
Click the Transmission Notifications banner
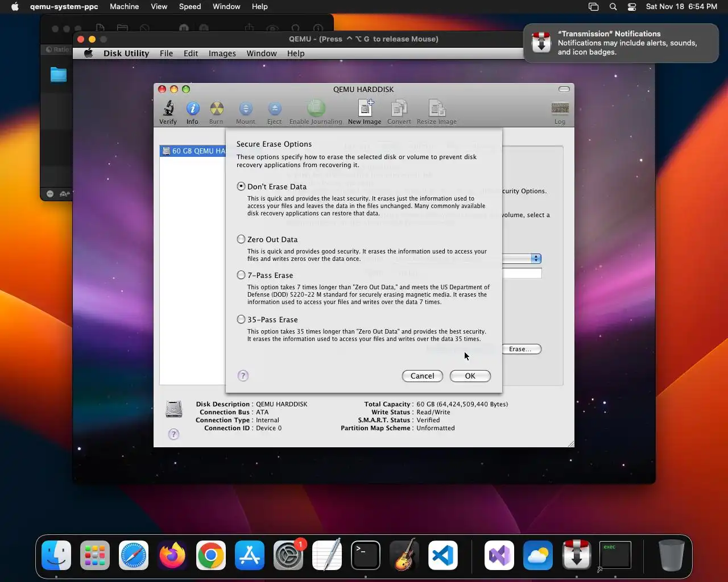pyautogui.click(x=621, y=43)
